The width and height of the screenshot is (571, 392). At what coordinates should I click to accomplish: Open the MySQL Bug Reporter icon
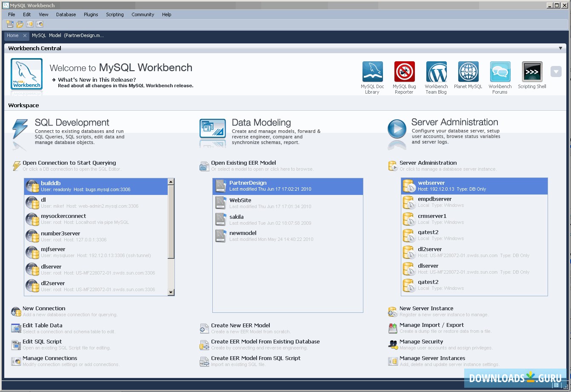pyautogui.click(x=404, y=72)
